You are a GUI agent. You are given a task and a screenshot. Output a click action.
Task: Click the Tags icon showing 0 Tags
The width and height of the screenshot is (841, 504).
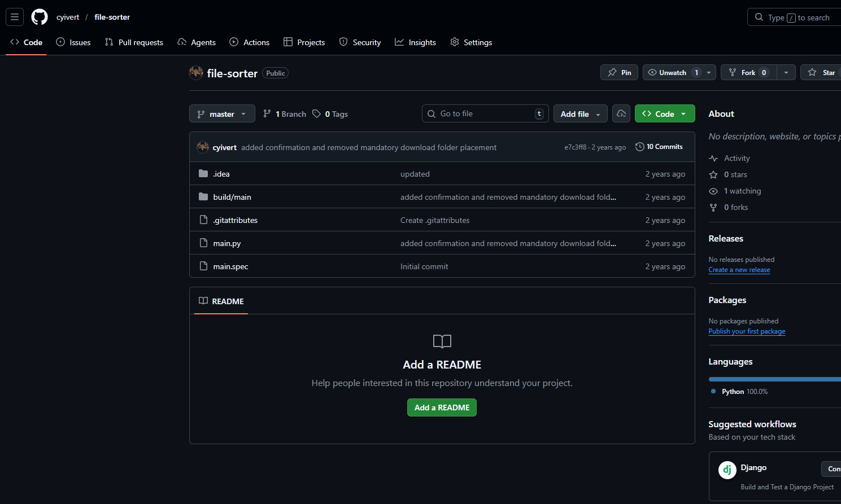(x=317, y=113)
